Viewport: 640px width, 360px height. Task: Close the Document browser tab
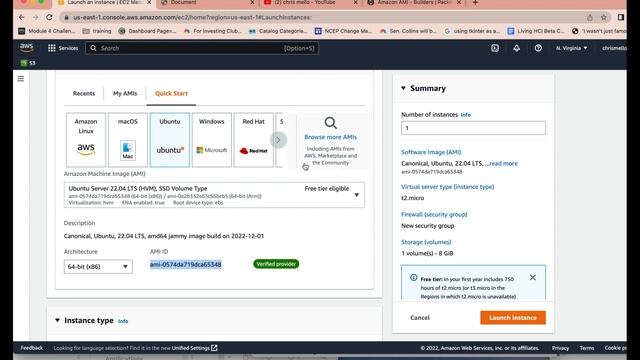click(252, 3)
